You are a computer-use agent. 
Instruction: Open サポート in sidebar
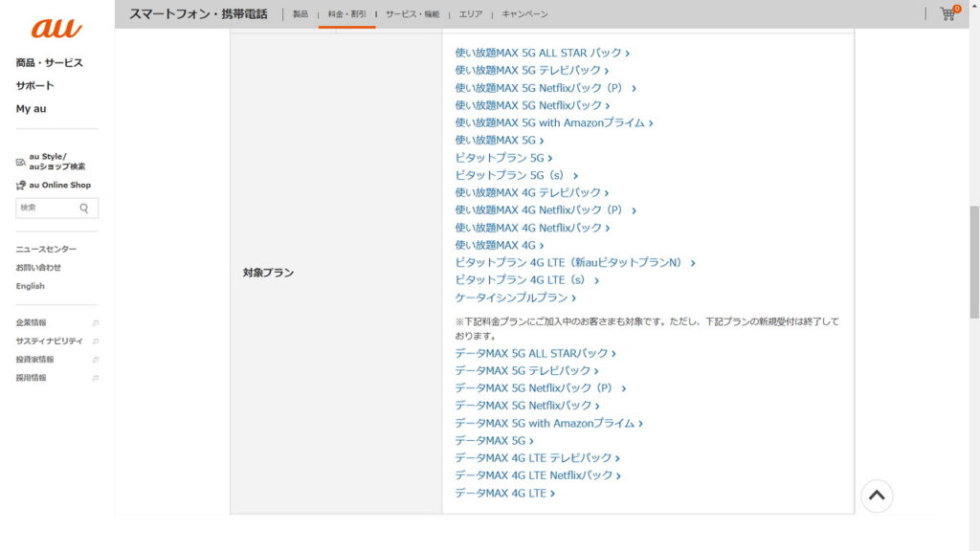point(35,85)
